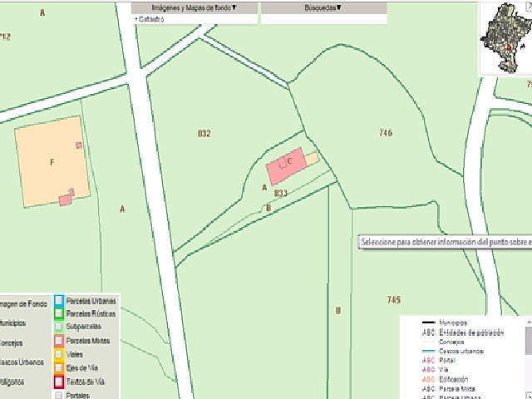Toggle the Parcelas Mixtas layer checkbox

(59, 341)
